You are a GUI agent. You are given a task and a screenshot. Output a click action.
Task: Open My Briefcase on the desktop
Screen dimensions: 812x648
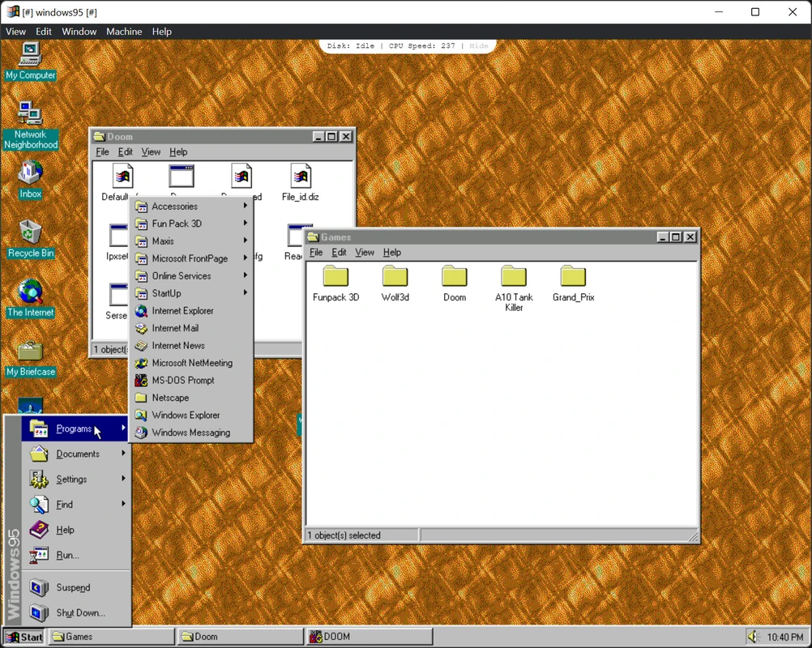30,353
